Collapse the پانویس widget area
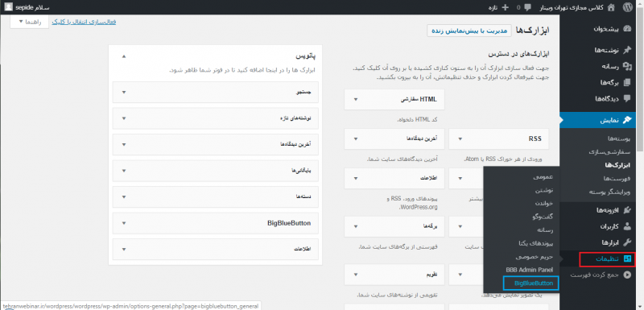 coord(125,56)
